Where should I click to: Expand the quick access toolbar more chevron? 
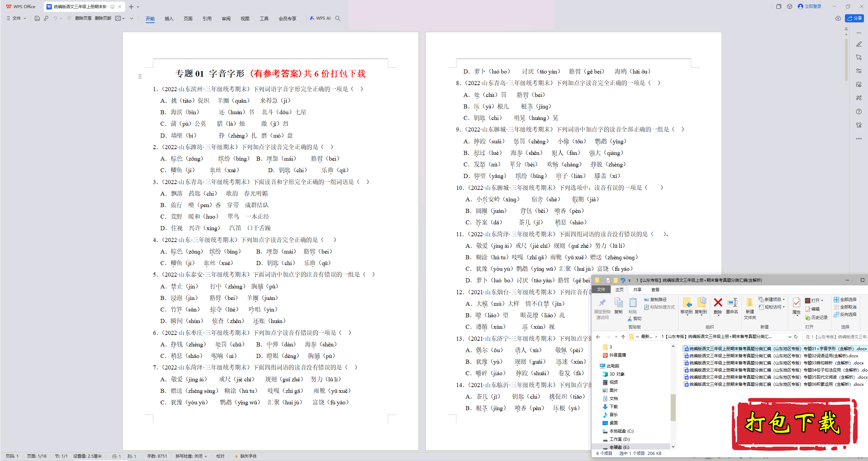(x=132, y=18)
